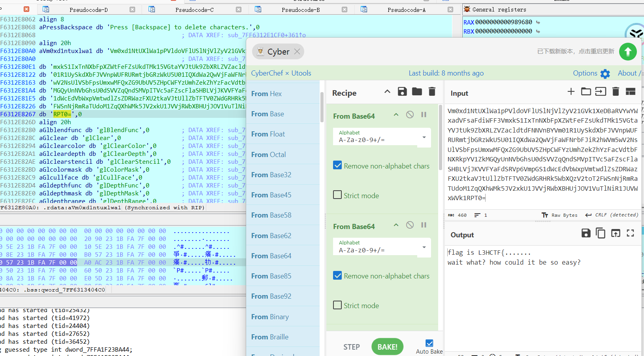Select the From Base62 operation
The image size is (644, 356).
point(283,235)
